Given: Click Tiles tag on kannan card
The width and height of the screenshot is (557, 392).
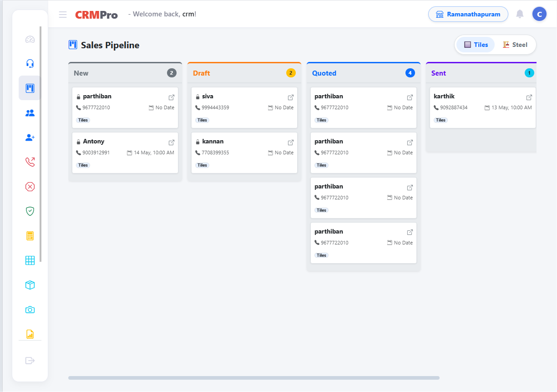Looking at the screenshot, I should [202, 165].
